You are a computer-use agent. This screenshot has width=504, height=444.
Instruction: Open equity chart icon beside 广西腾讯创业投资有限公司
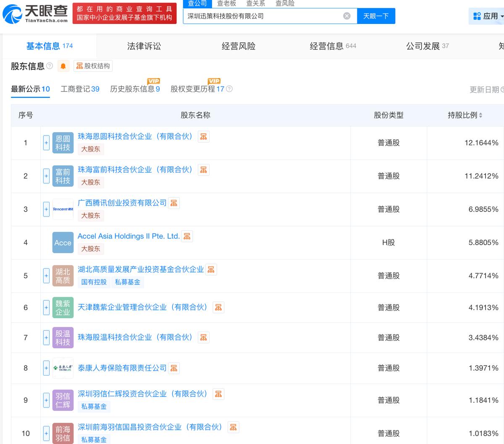174,203
